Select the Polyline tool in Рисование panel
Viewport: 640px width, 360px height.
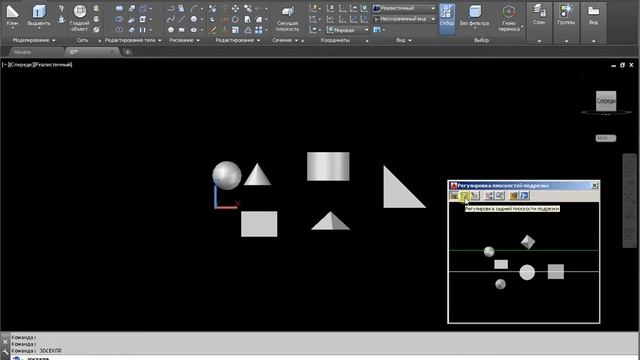[171, 8]
